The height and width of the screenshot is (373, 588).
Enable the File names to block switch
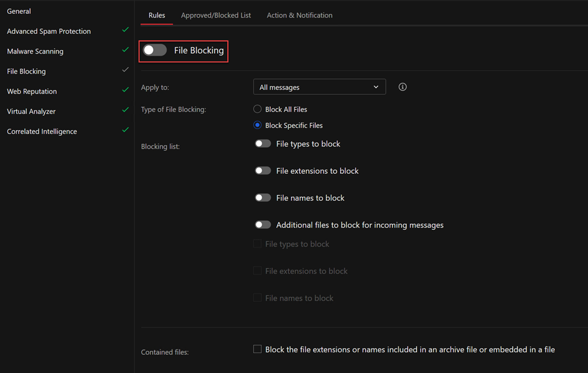point(262,198)
